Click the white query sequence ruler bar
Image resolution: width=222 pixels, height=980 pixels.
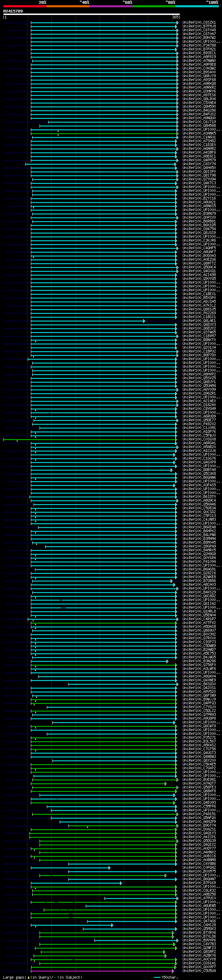tap(92, 15)
